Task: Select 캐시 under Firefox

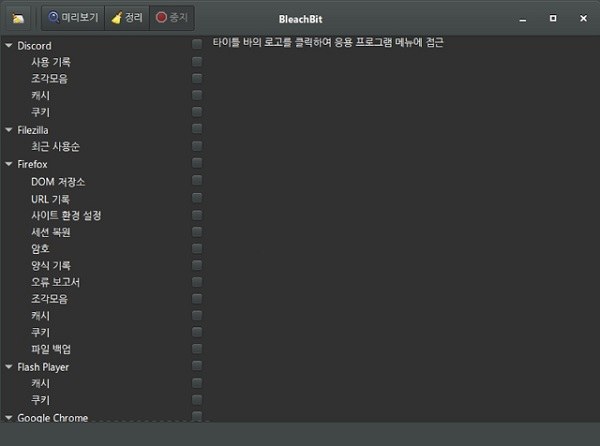Action: click(41, 316)
